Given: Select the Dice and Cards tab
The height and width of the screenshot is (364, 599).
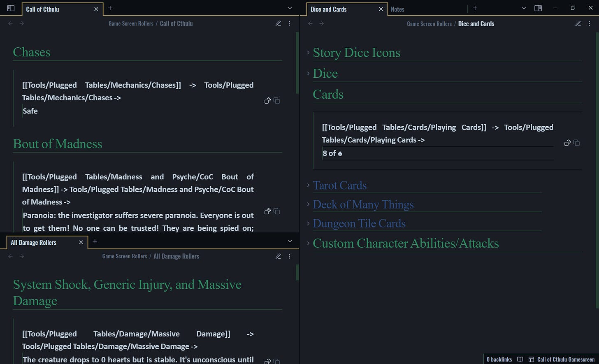Looking at the screenshot, I should [x=347, y=9].
